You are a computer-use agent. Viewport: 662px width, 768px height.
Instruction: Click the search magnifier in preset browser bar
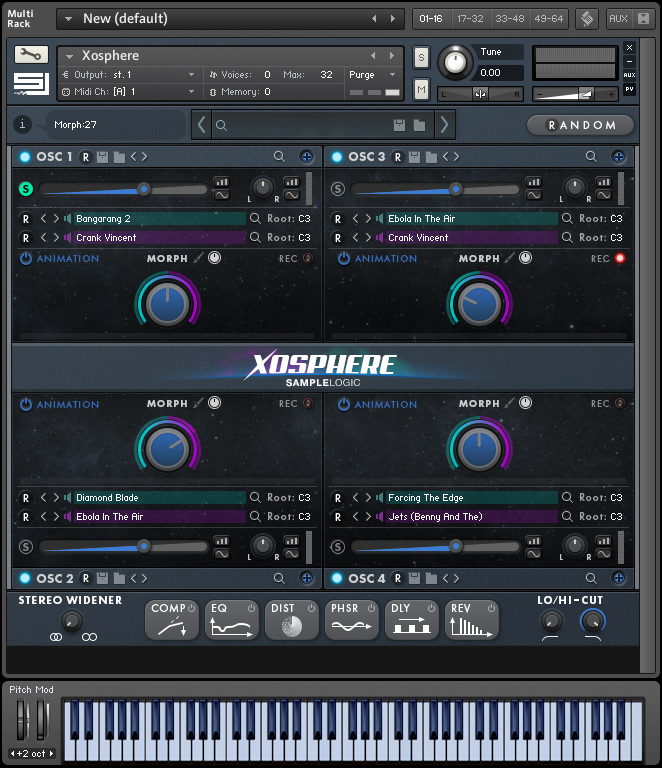(221, 125)
